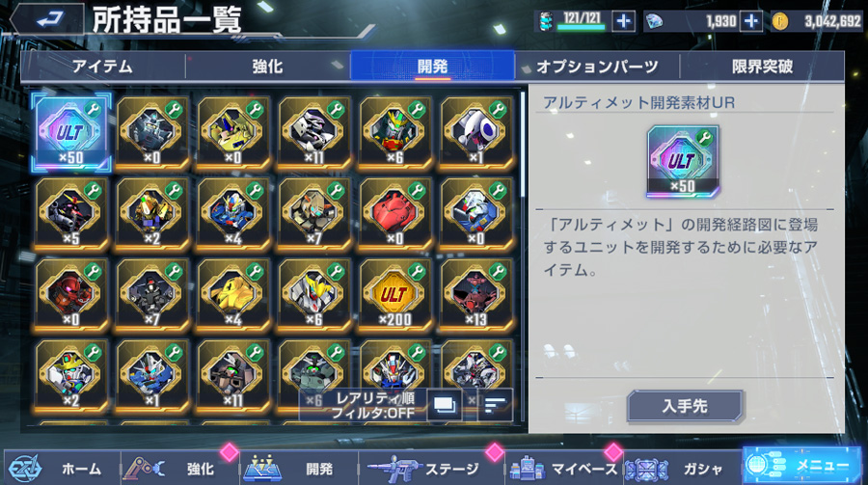
Task: Click the 入手先 button
Action: 685,406
